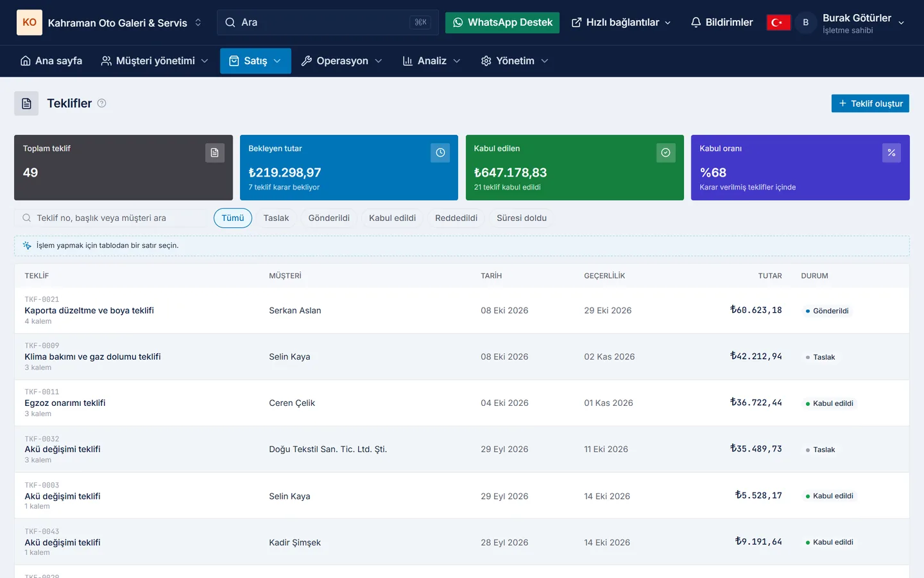Filter offers by Süresi doldu status

pyautogui.click(x=522, y=218)
